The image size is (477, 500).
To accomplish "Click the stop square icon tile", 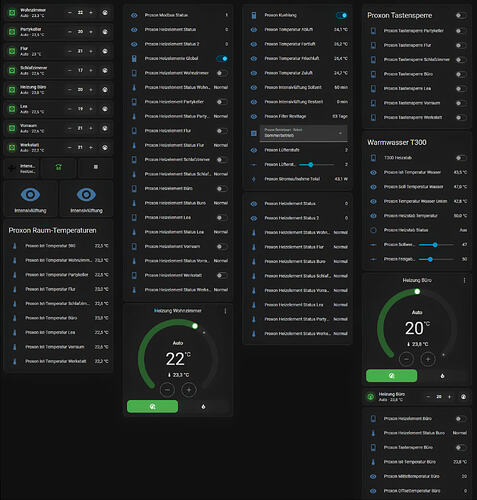I will pyautogui.click(x=96, y=168).
